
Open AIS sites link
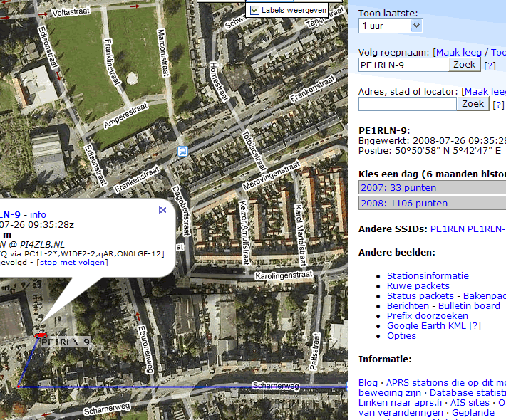tap(470, 403)
